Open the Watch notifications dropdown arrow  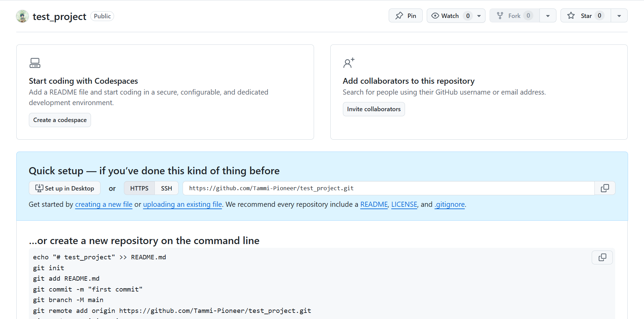tap(479, 16)
